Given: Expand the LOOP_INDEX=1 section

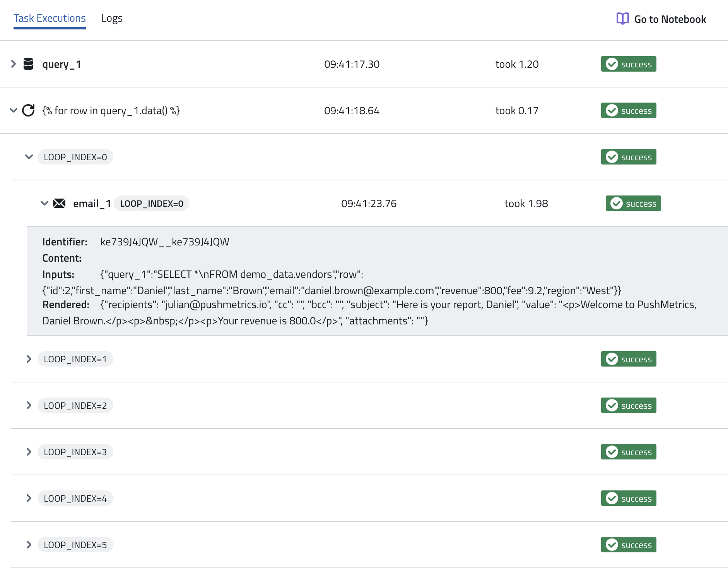Looking at the screenshot, I should tap(29, 359).
